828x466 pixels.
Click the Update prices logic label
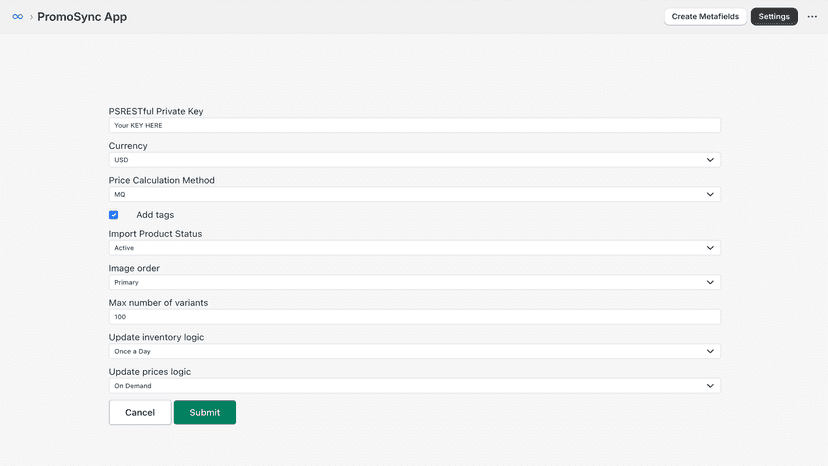(150, 372)
